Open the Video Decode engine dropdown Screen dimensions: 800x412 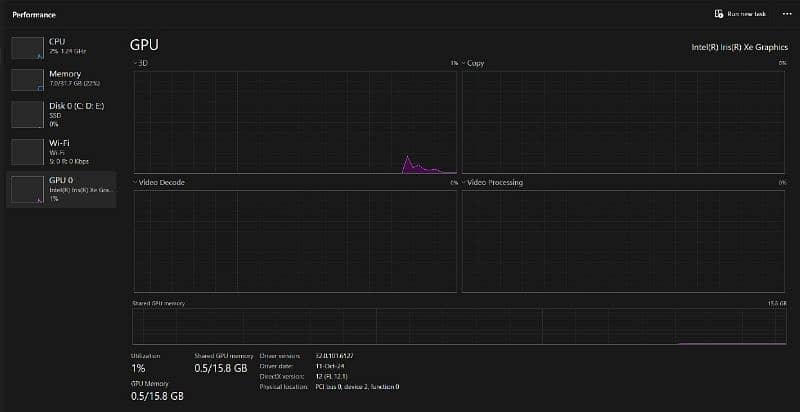135,183
